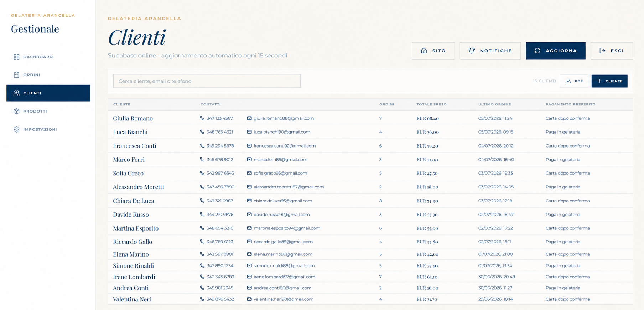Click the refresh icon on Aggiorna
Screen dimensions: 644x310
[x=537, y=51]
